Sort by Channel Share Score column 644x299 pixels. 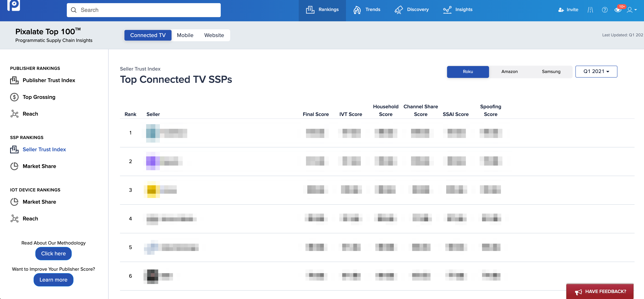[420, 110]
